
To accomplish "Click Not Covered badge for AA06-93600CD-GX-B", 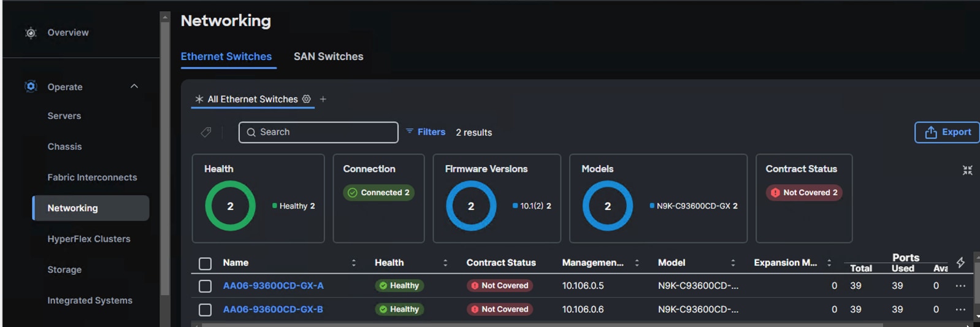I will point(500,309).
